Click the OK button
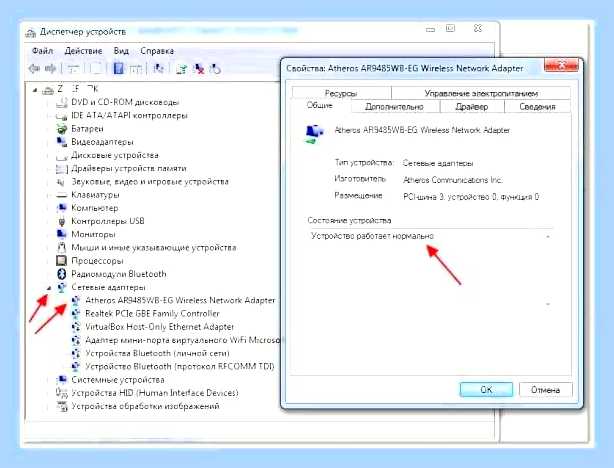614x468 pixels. click(486, 390)
